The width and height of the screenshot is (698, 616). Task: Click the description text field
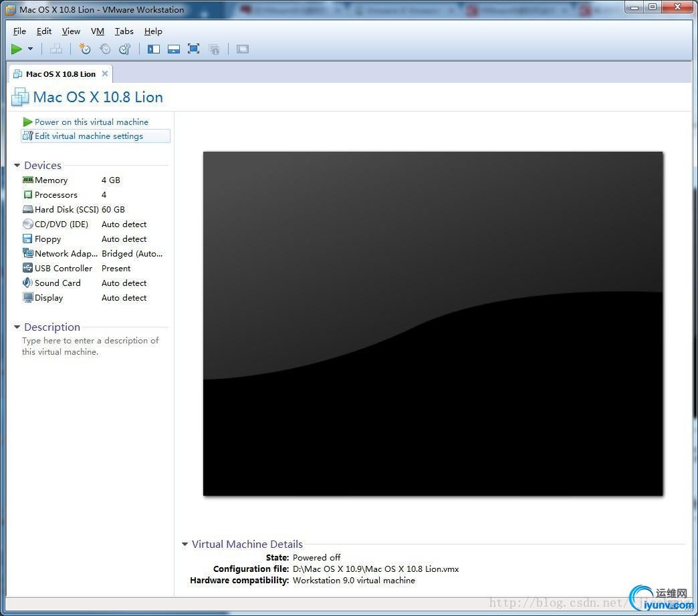[90, 346]
